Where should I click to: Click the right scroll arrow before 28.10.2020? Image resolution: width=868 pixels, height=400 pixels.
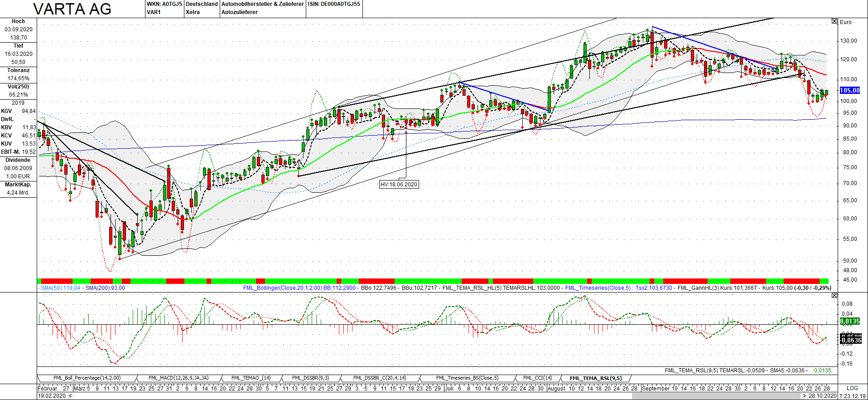click(x=804, y=396)
